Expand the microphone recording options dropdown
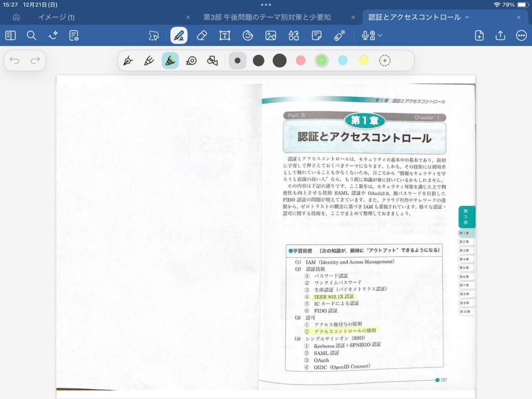 [x=380, y=35]
